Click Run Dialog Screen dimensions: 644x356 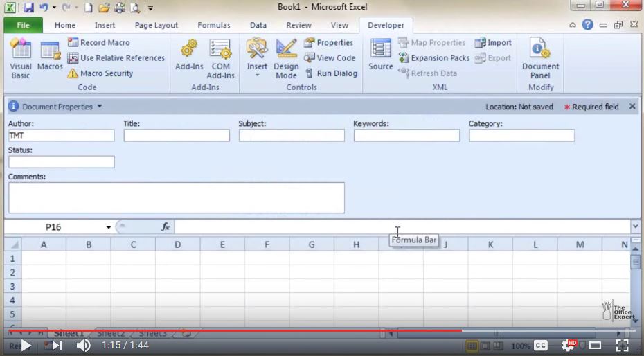pos(331,73)
